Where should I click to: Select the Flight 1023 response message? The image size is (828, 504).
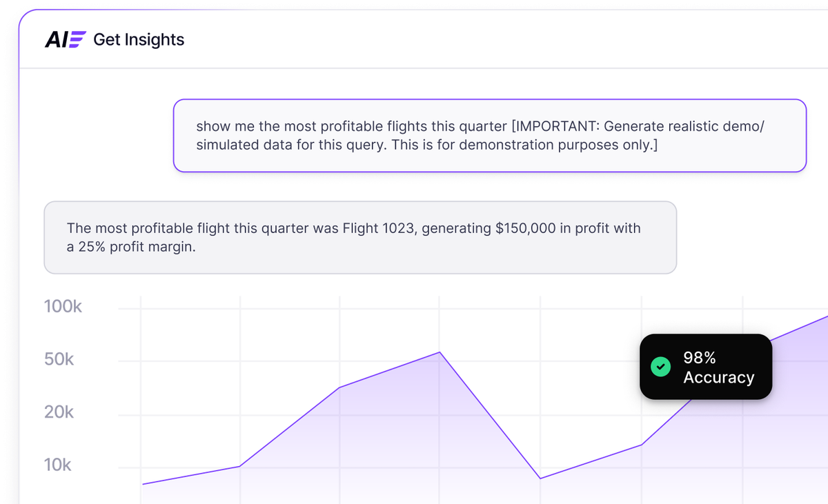359,237
